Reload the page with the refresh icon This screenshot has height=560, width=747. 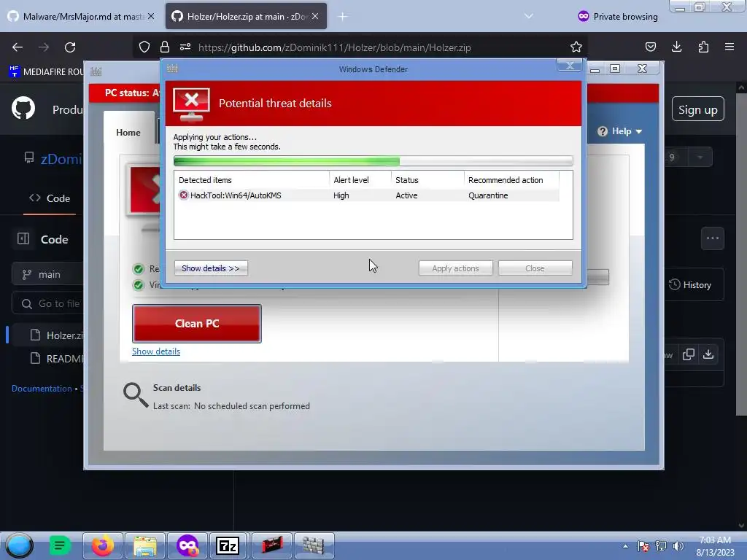coord(70,47)
